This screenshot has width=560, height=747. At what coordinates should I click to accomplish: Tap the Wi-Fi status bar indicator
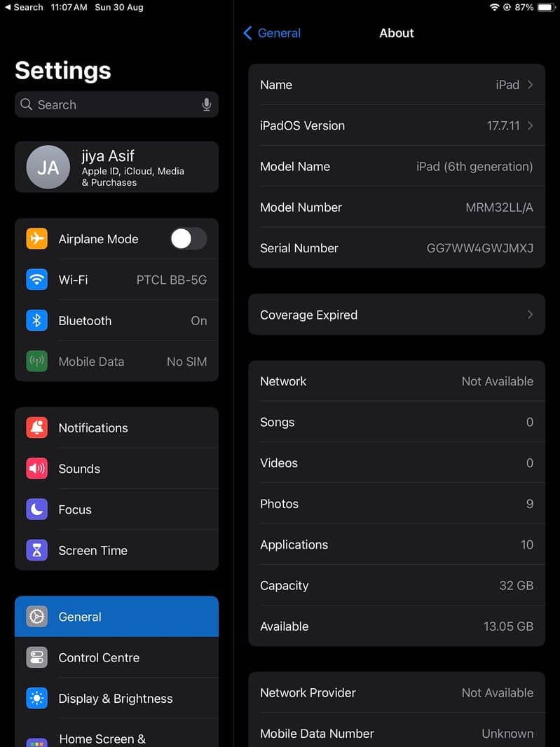(x=494, y=7)
